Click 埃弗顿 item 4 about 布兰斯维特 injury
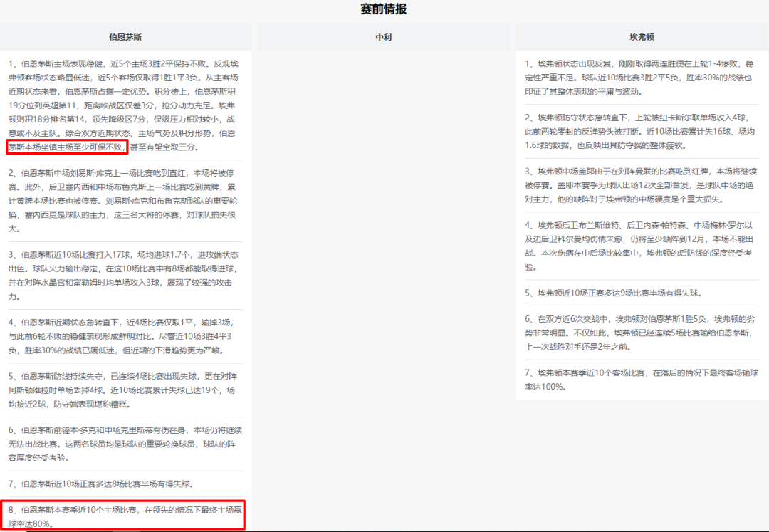 pos(642,246)
